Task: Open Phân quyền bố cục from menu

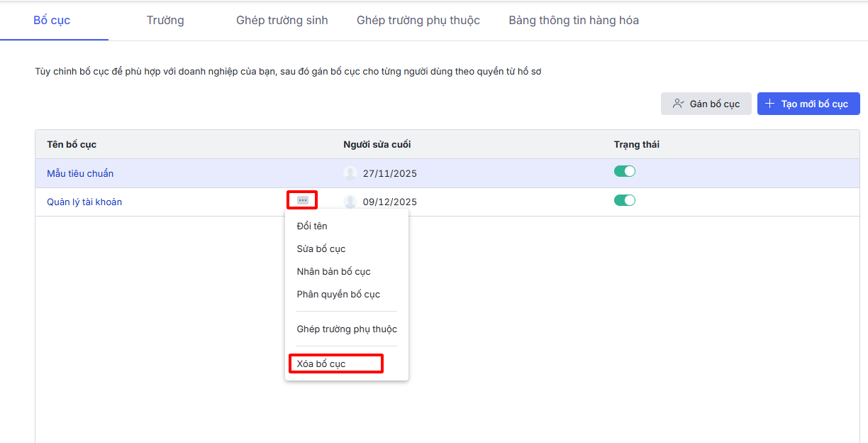Action: pos(338,294)
